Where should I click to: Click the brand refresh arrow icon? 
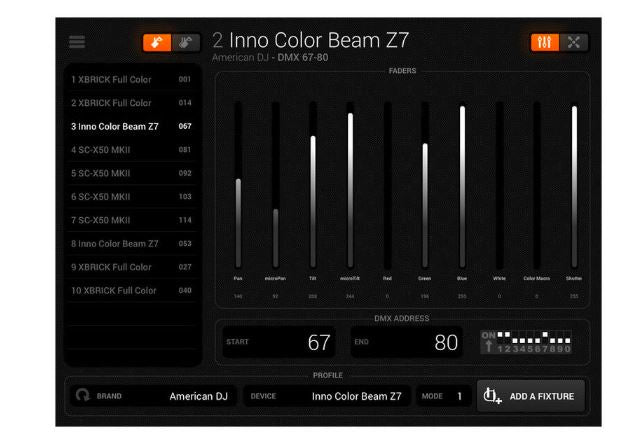pyautogui.click(x=82, y=395)
